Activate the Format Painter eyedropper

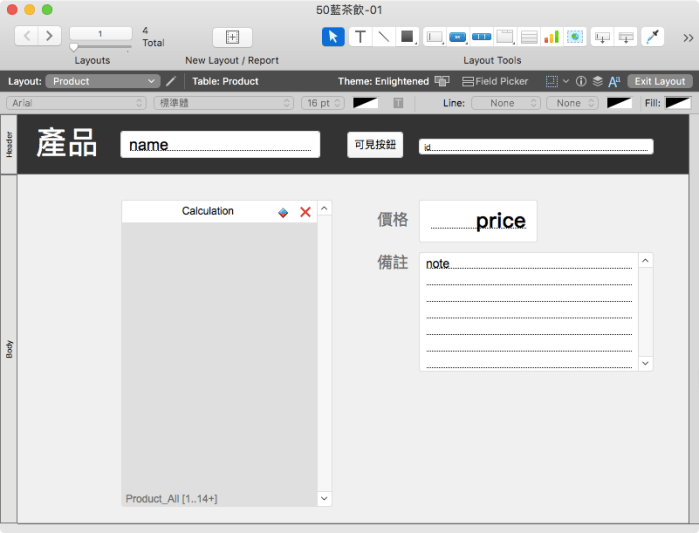(652, 37)
